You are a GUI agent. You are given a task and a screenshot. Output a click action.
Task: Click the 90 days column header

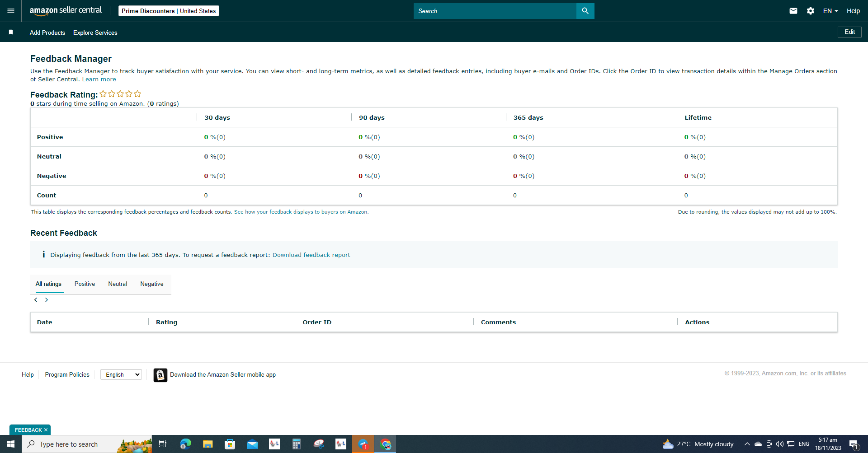click(x=372, y=117)
